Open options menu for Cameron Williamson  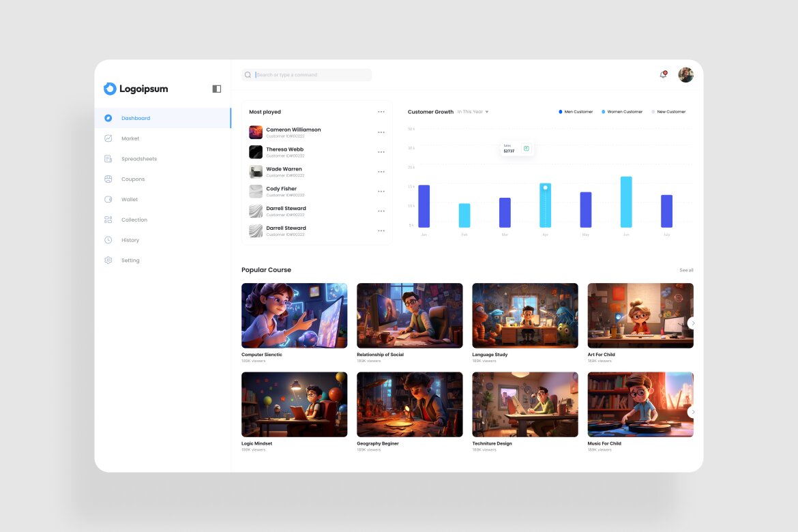381,132
